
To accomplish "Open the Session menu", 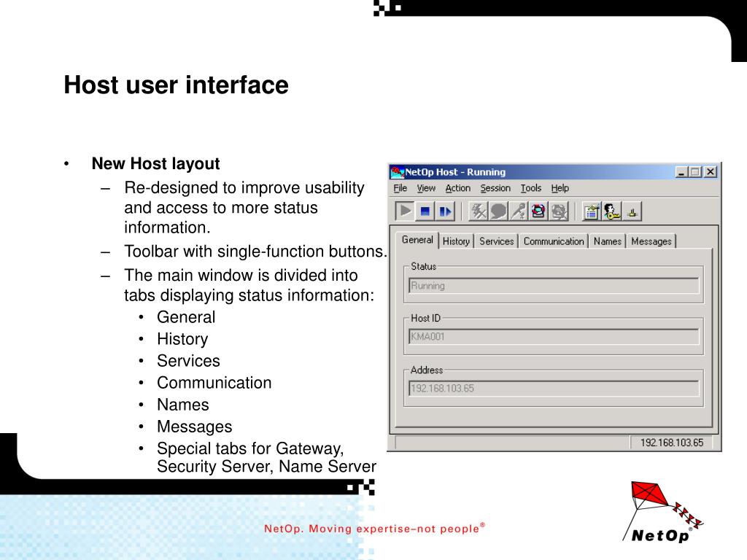I will point(495,188).
